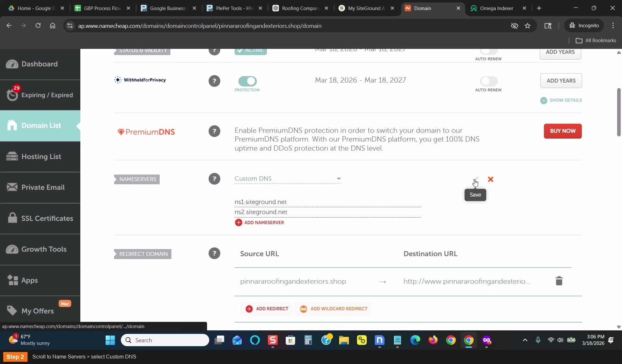This screenshot has width=622, height=364.
Task: Open the Windows Start menu
Action: coord(110,340)
